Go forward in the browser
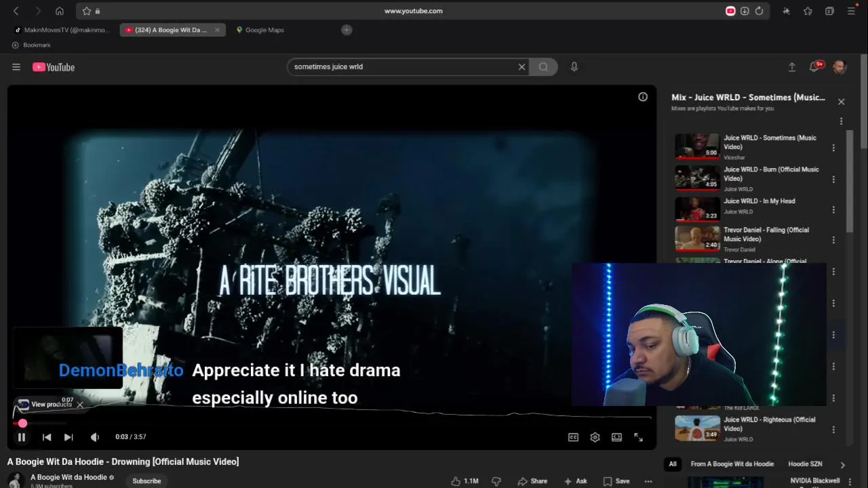Screen dimensions: 868x488 coord(38,11)
